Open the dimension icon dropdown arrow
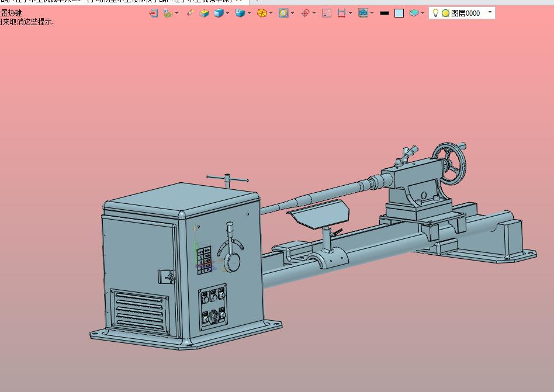Screen dimensions: 554x392 (x=350, y=13)
